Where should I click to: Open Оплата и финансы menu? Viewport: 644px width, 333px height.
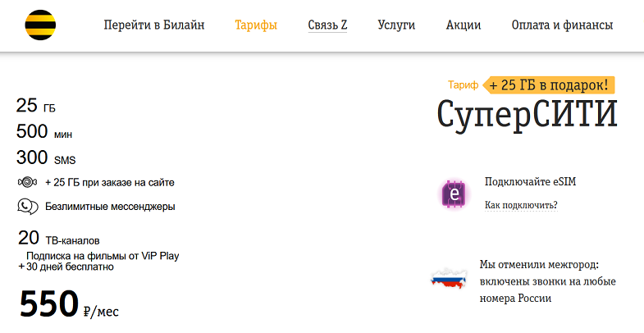pyautogui.click(x=562, y=25)
